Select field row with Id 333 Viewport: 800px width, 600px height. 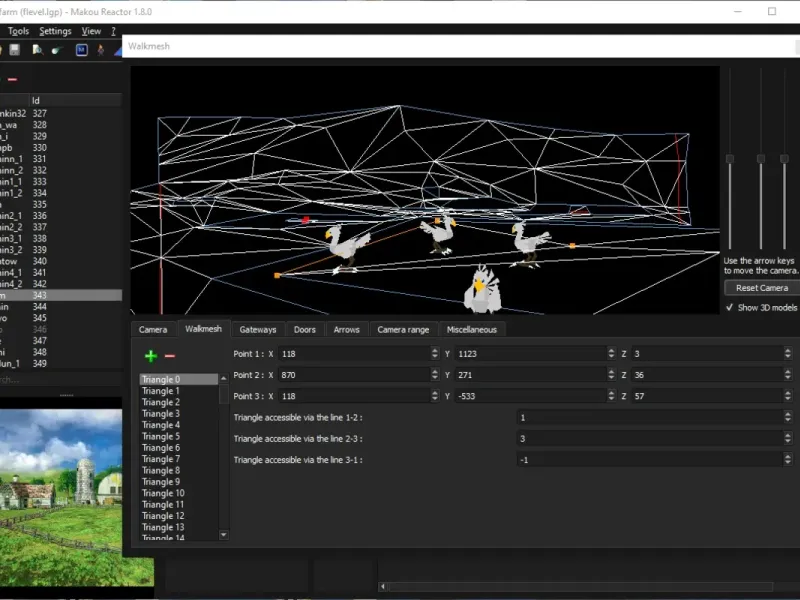(x=61, y=182)
